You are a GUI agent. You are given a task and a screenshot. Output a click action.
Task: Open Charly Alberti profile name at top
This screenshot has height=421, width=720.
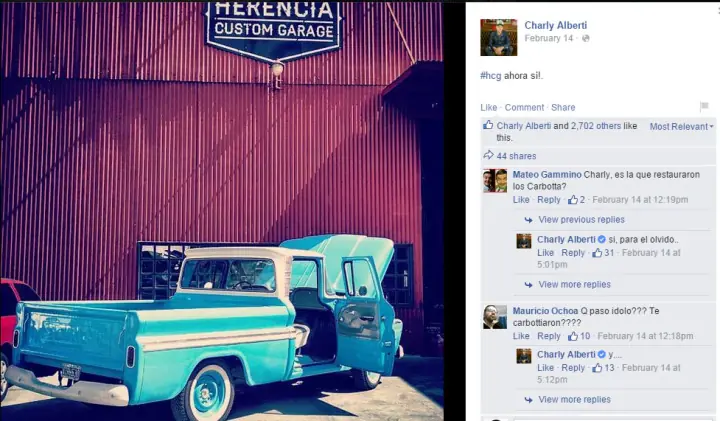[556, 25]
